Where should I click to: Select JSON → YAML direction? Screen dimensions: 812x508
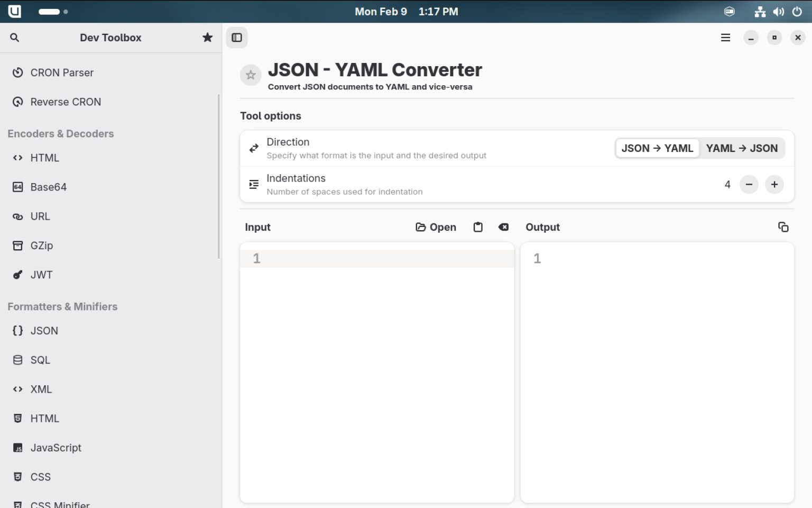pyautogui.click(x=657, y=148)
